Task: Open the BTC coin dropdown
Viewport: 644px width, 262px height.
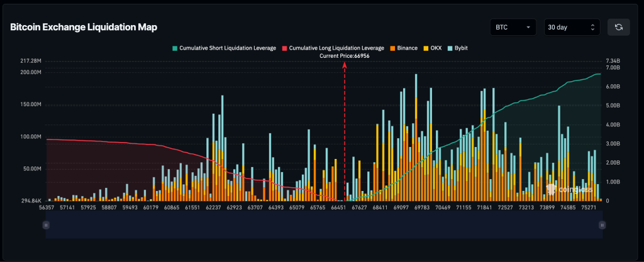Action: pyautogui.click(x=513, y=28)
